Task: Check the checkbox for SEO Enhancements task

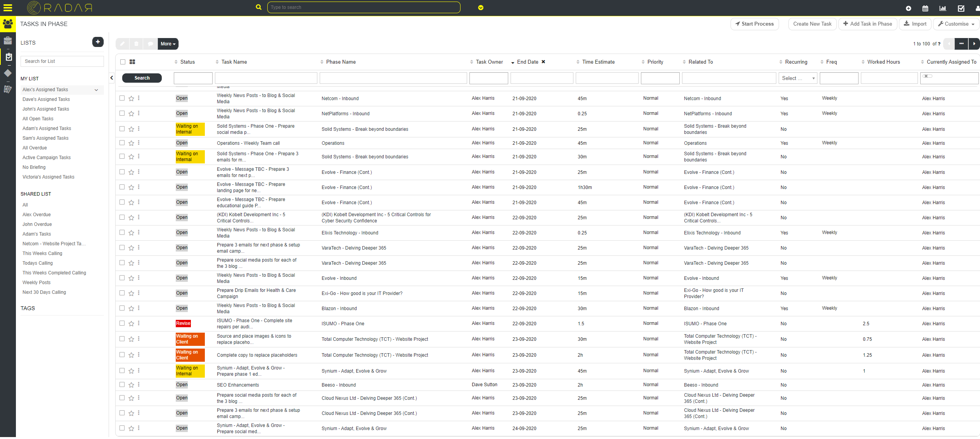Action: (122, 385)
